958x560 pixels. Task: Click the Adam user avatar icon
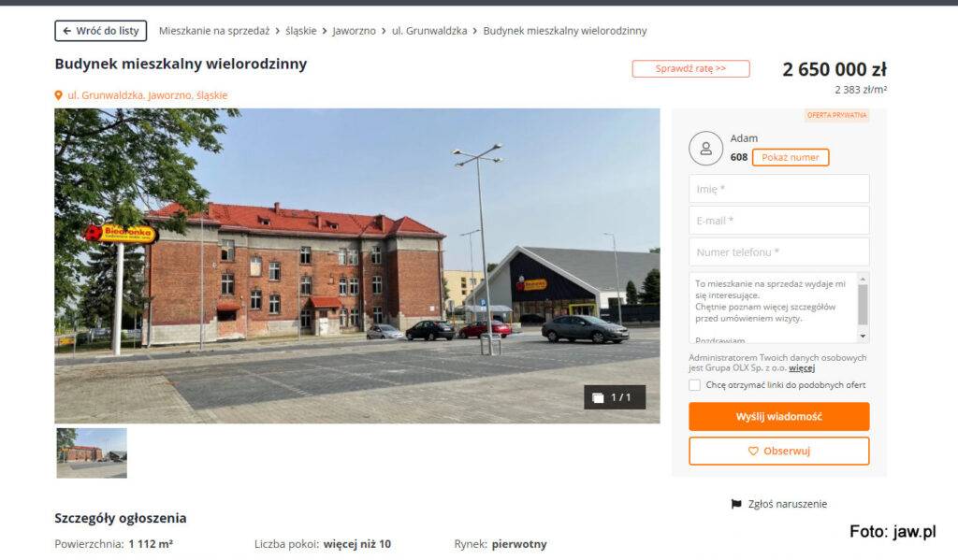(x=705, y=149)
